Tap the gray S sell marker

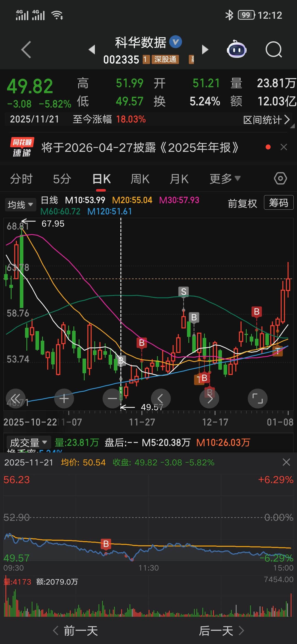(183, 291)
